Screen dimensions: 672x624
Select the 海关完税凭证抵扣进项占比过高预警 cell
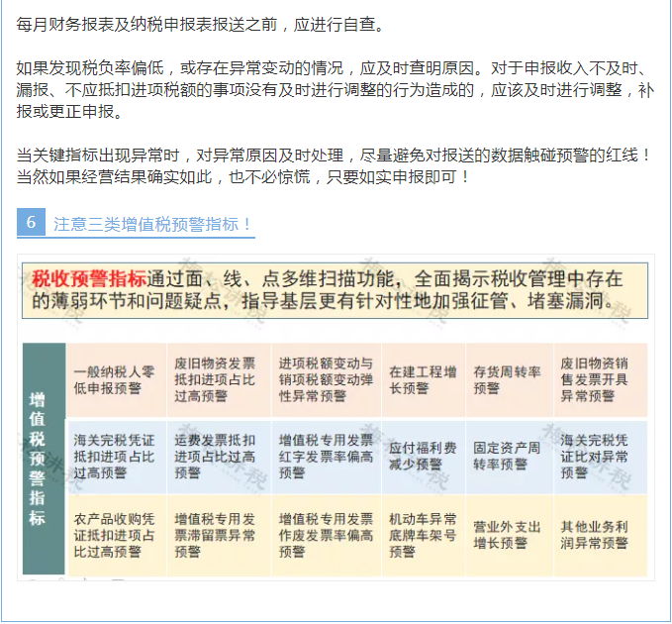click(x=114, y=456)
